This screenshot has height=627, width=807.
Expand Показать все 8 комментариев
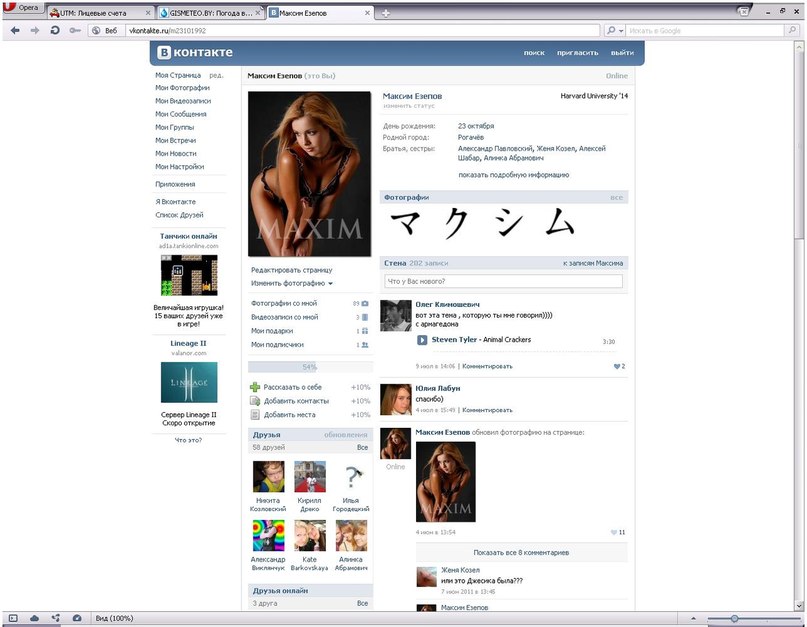[520, 552]
